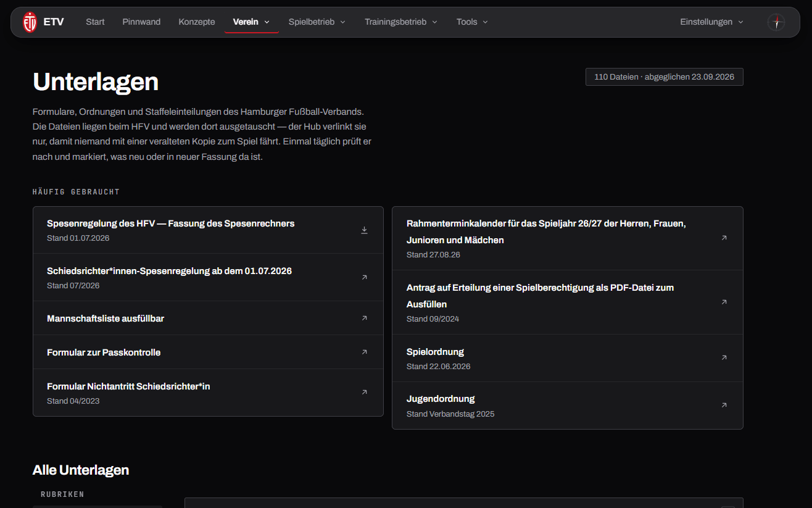This screenshot has width=812, height=508.
Task: Click the ETV club logo icon
Action: (x=30, y=22)
